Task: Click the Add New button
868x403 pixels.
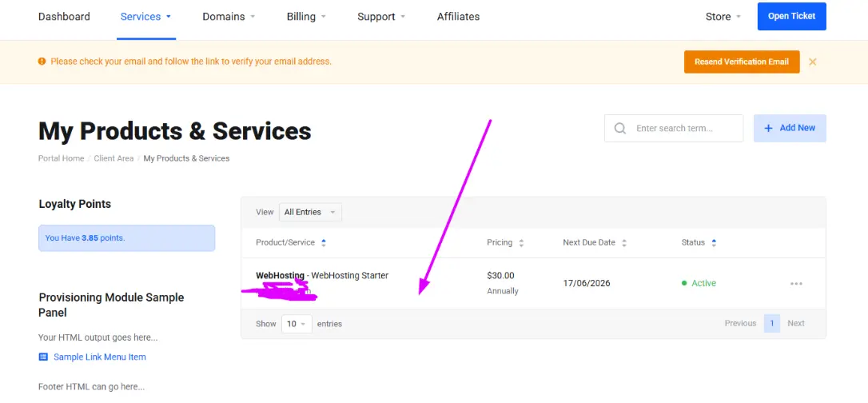Action: pyautogui.click(x=790, y=128)
